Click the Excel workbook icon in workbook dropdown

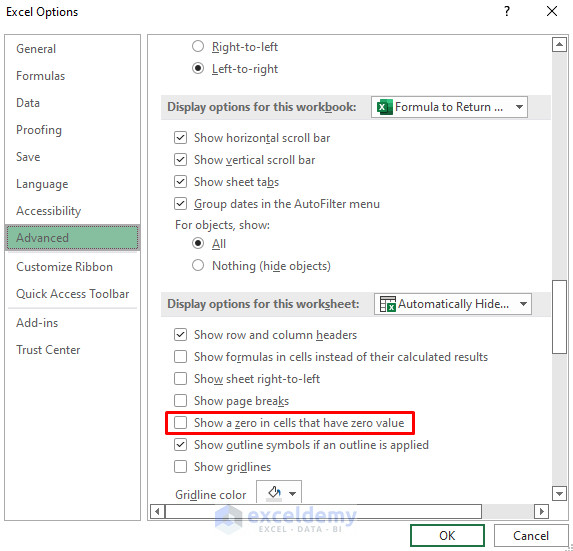pyautogui.click(x=384, y=107)
